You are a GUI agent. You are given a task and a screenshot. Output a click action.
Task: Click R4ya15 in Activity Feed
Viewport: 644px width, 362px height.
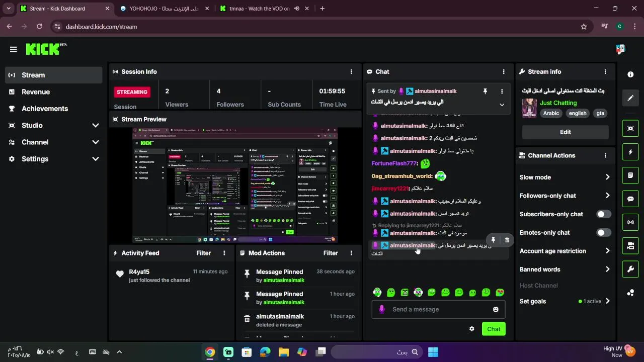139,272
